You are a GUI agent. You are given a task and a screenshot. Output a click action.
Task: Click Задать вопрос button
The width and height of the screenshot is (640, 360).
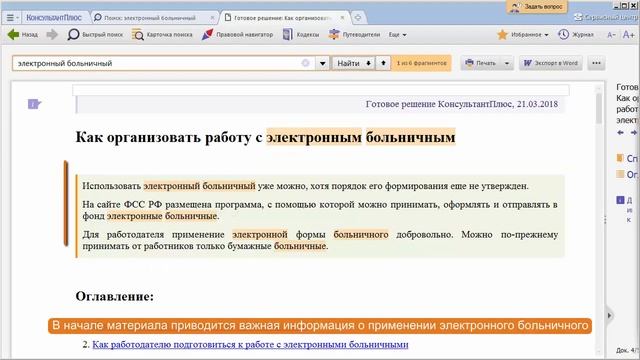coord(537,7)
